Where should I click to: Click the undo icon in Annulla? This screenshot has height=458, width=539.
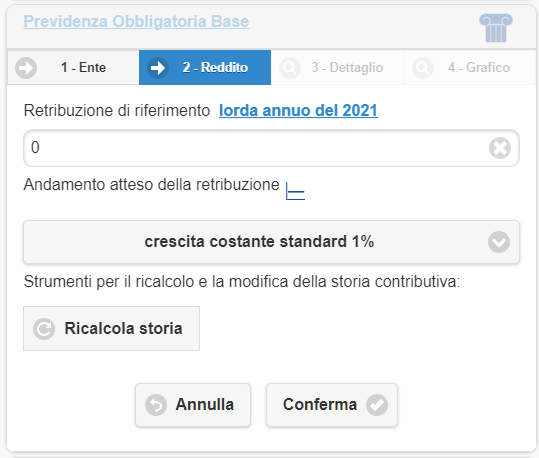click(x=156, y=405)
